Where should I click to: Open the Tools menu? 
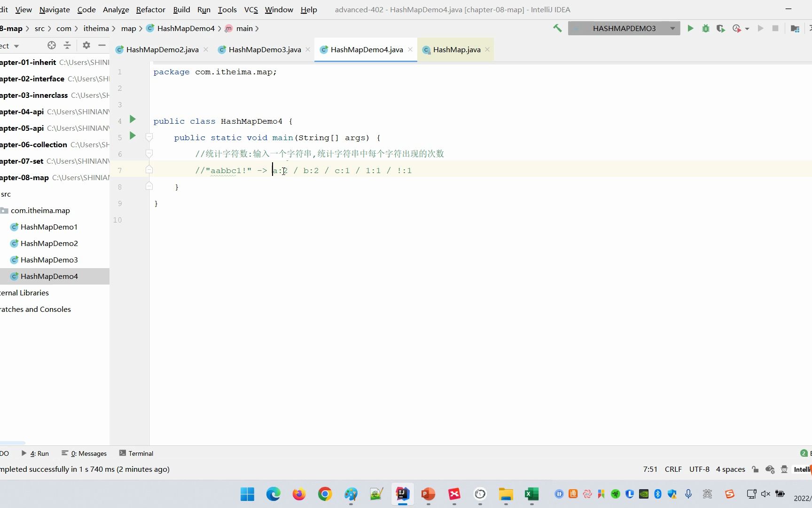(x=227, y=9)
